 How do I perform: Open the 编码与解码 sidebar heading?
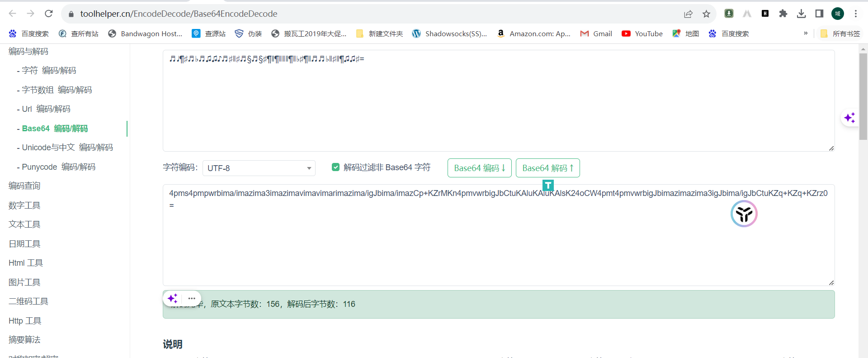[28, 51]
